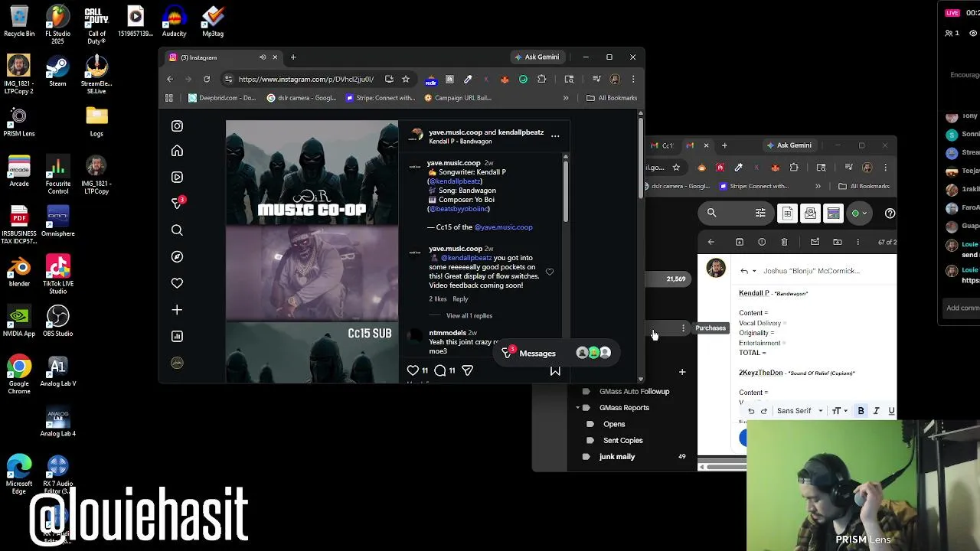Open Purchases label three-dot menu
Image resolution: width=980 pixels, height=551 pixels.
click(x=683, y=328)
